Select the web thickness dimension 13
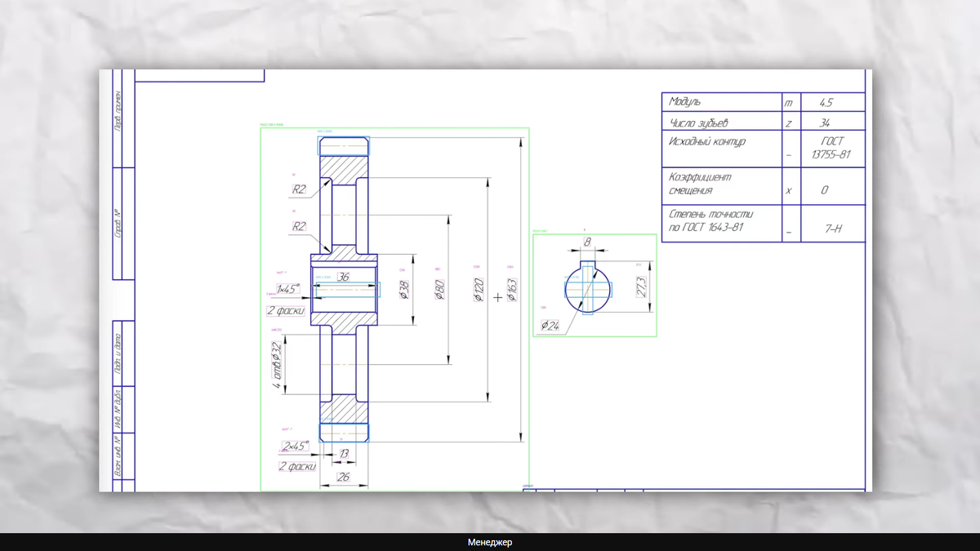The width and height of the screenshot is (980, 551). (x=343, y=454)
